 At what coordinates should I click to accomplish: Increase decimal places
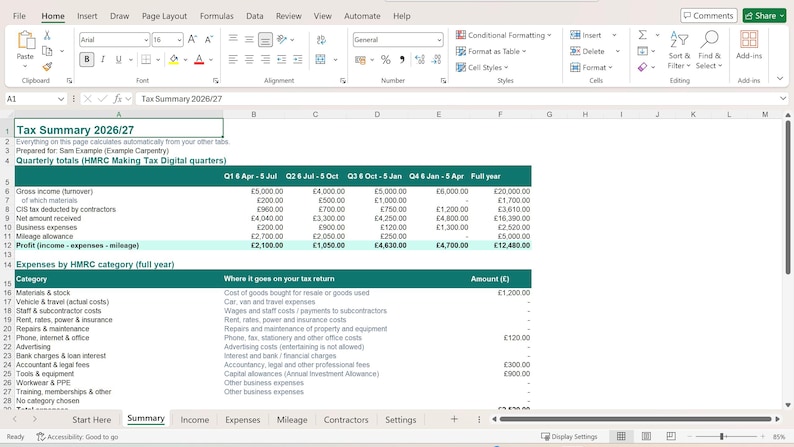click(420, 60)
